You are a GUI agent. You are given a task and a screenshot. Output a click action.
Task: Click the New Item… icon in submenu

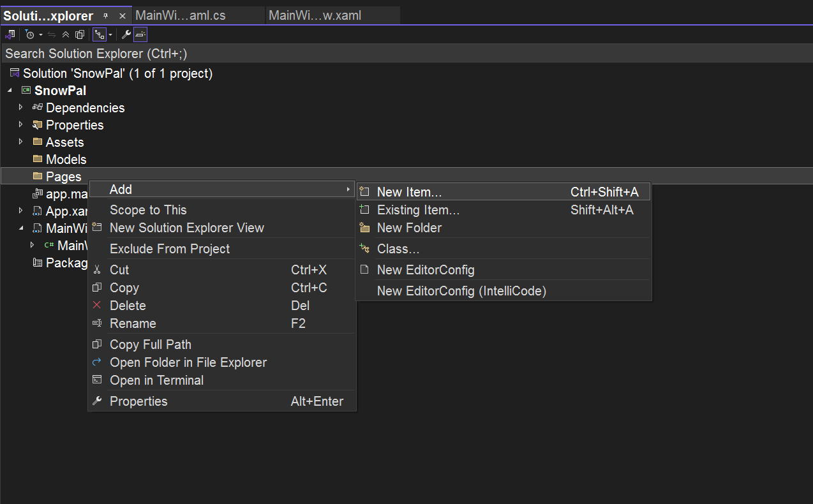[364, 192]
